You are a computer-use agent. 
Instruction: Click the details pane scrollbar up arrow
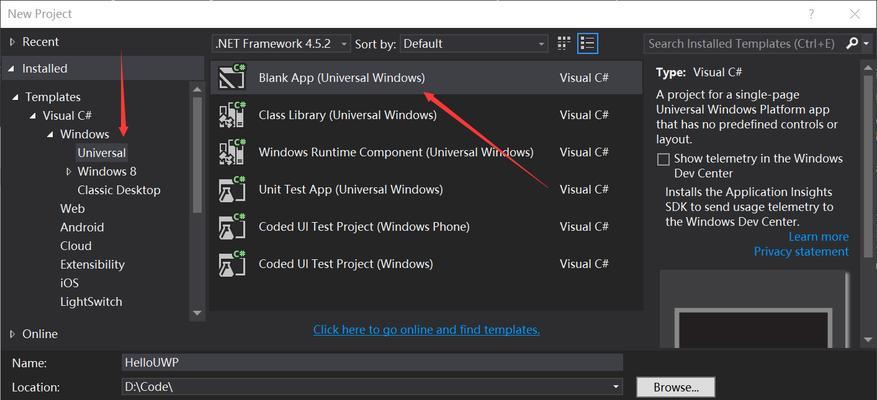point(869,67)
